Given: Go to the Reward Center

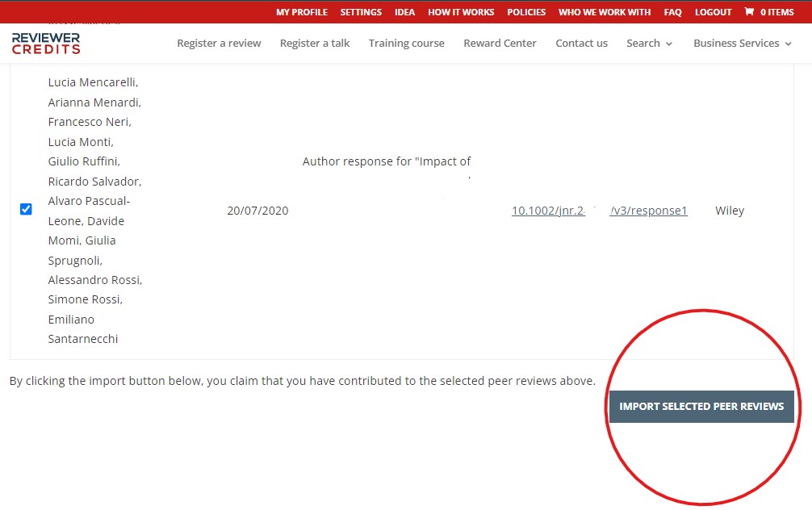Looking at the screenshot, I should coord(500,44).
